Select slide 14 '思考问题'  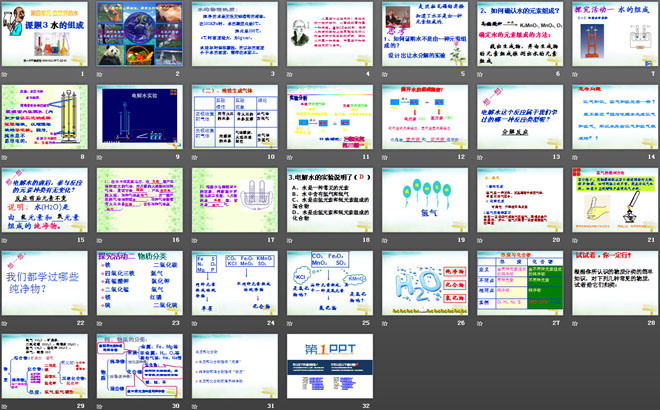tap(615, 117)
